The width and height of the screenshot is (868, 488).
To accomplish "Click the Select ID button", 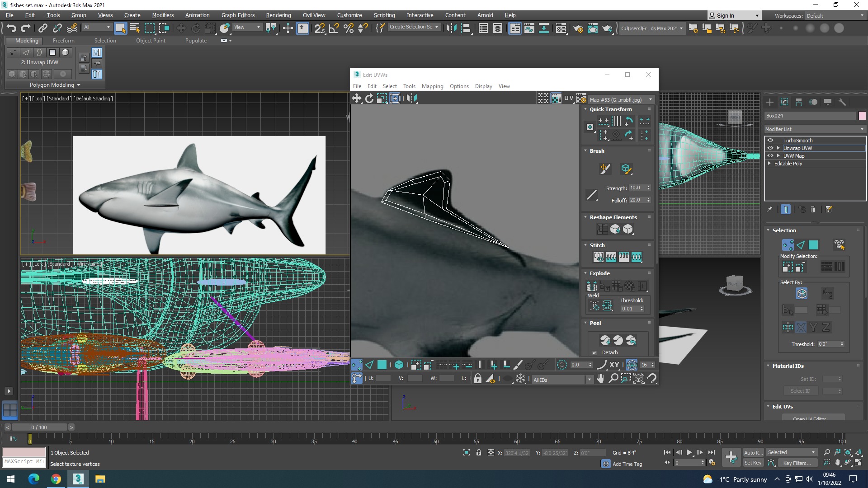I will click(x=800, y=391).
